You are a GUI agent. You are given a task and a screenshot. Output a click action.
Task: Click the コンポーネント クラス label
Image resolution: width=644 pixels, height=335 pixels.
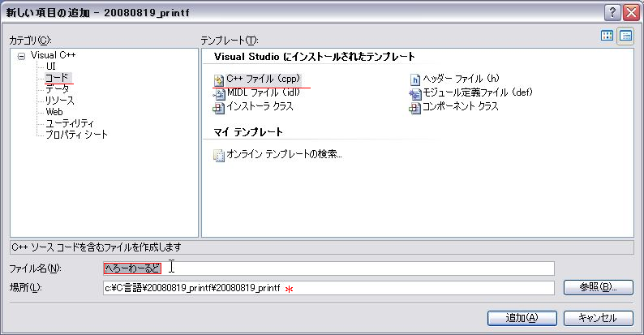click(461, 107)
